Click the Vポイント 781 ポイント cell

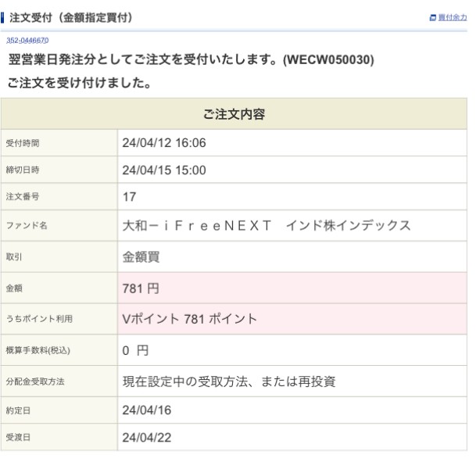(190, 319)
